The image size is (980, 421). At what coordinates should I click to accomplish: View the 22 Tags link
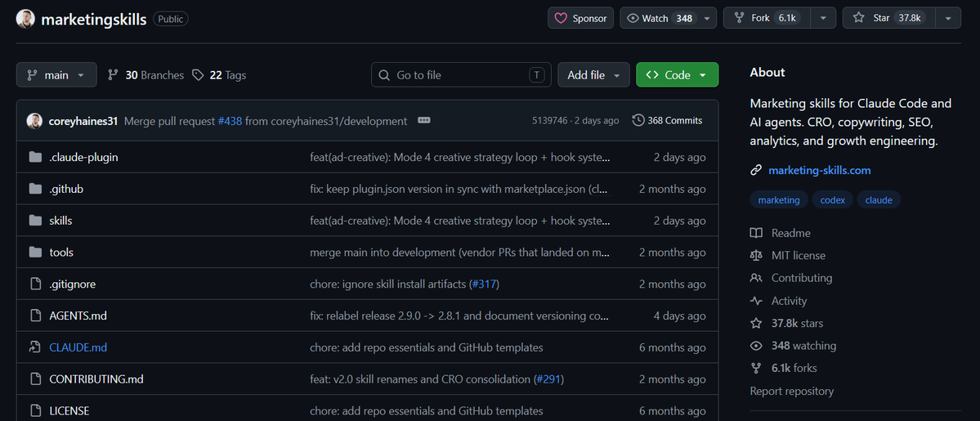click(219, 75)
